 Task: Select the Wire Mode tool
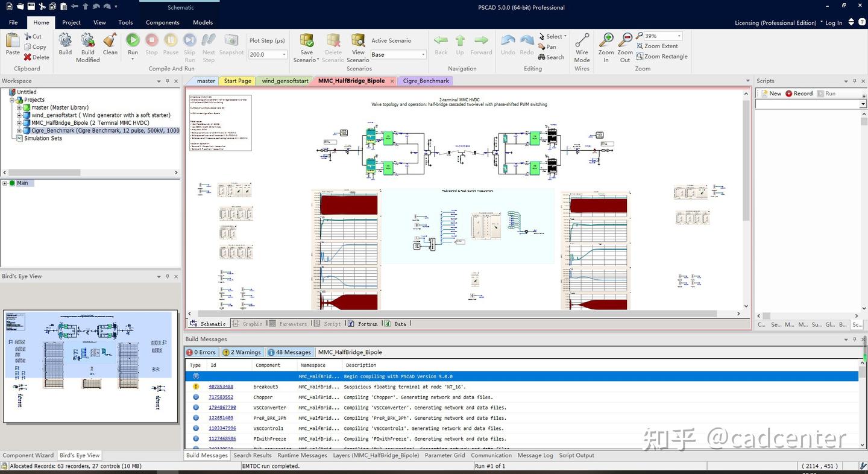coord(582,47)
